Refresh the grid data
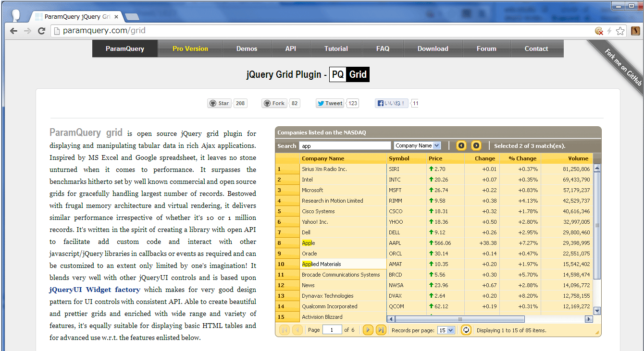Image resolution: width=644 pixels, height=351 pixels. (466, 330)
